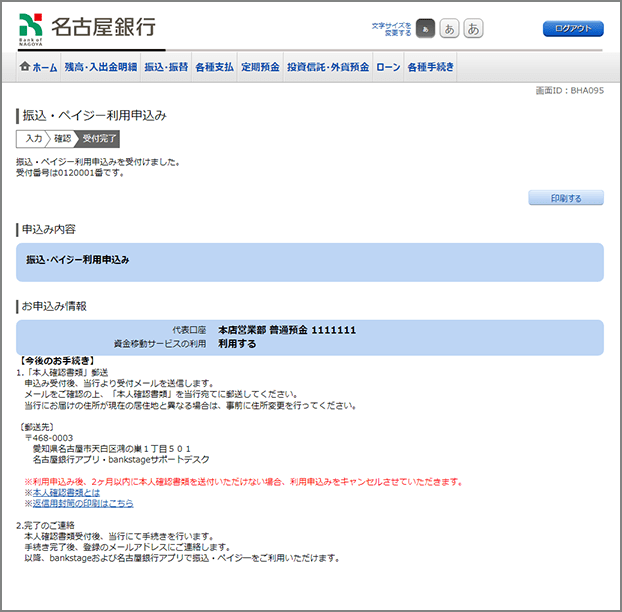The height and width of the screenshot is (612, 622).
Task: Click the 入力 step indicator
Action: 33,138
